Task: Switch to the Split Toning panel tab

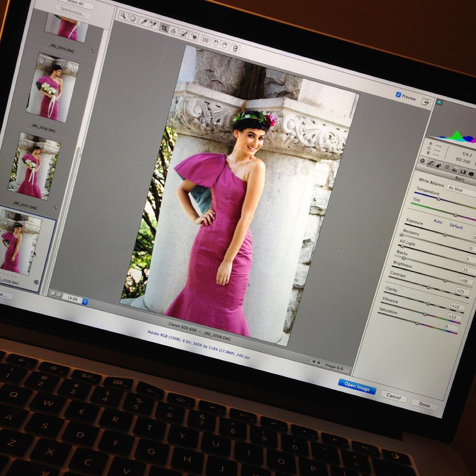Action: [455, 169]
